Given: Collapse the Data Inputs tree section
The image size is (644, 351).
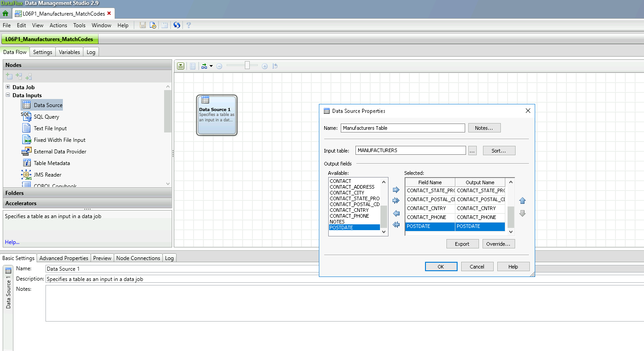Looking at the screenshot, I should tap(7, 95).
